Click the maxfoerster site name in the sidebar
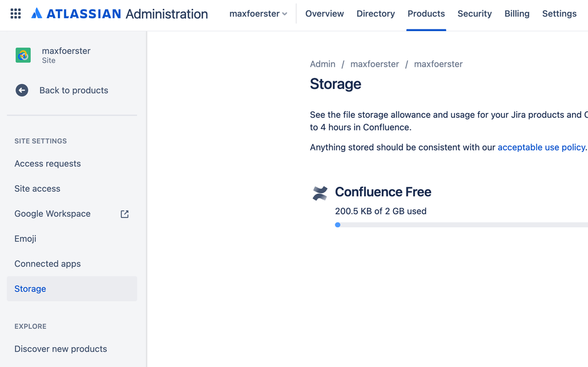This screenshot has width=588, height=367. [x=66, y=51]
